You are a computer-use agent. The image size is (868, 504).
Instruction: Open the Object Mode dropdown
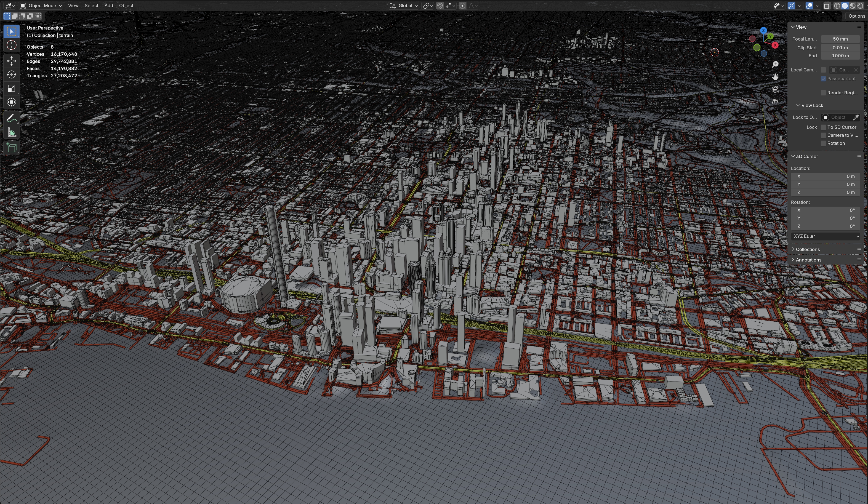(x=41, y=6)
